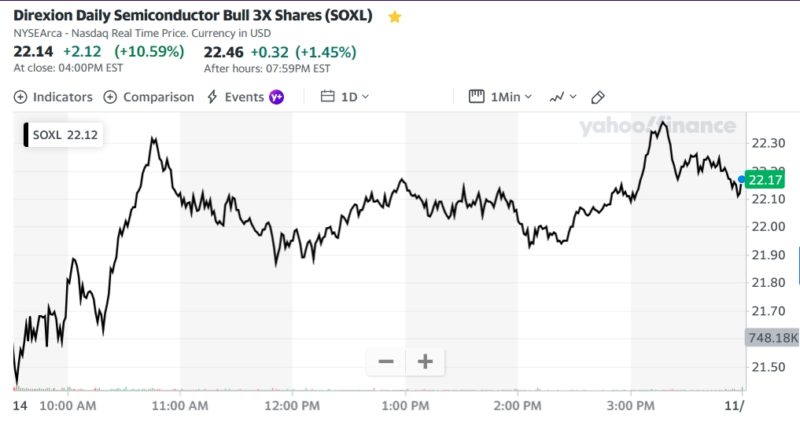
Task: Click the purple Yahoo Plus badge
Action: (x=277, y=97)
